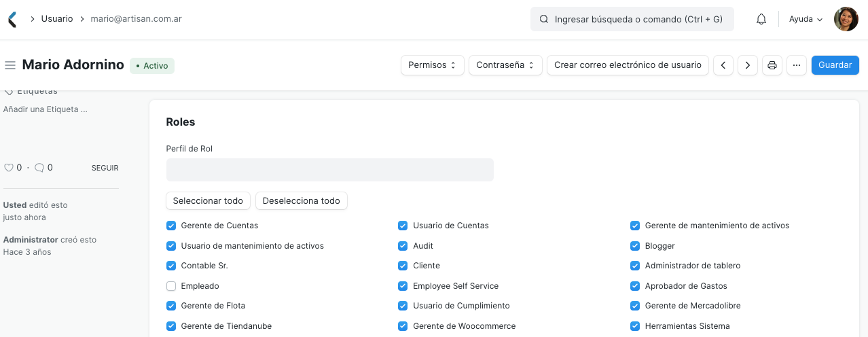Click Añadir una Etiqueta field
The width and height of the screenshot is (868, 337).
(x=46, y=109)
